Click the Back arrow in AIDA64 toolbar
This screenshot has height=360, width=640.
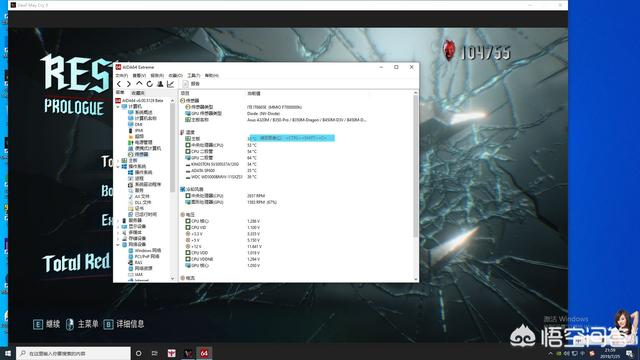119,84
